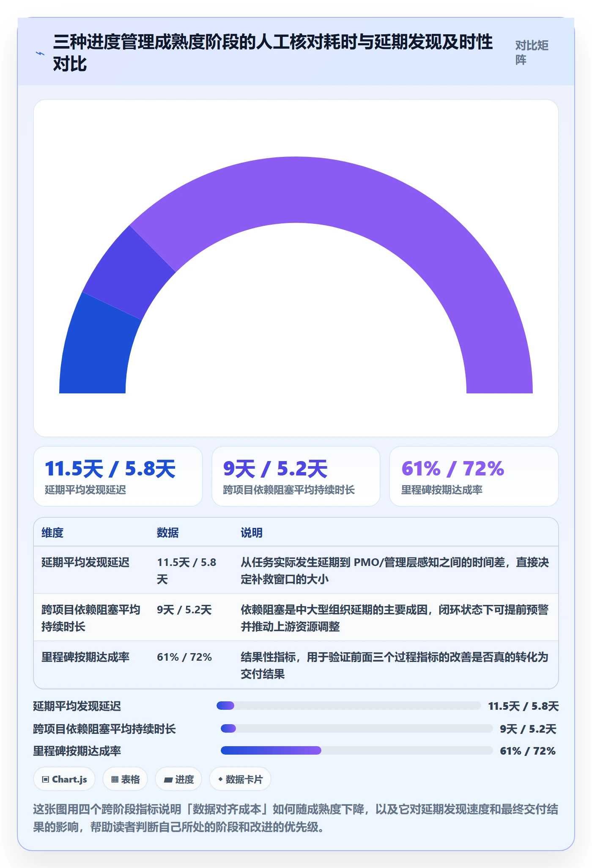Click progress label 跨项目依赖阻塞平均持续时长
The image size is (592, 868).
(x=104, y=729)
